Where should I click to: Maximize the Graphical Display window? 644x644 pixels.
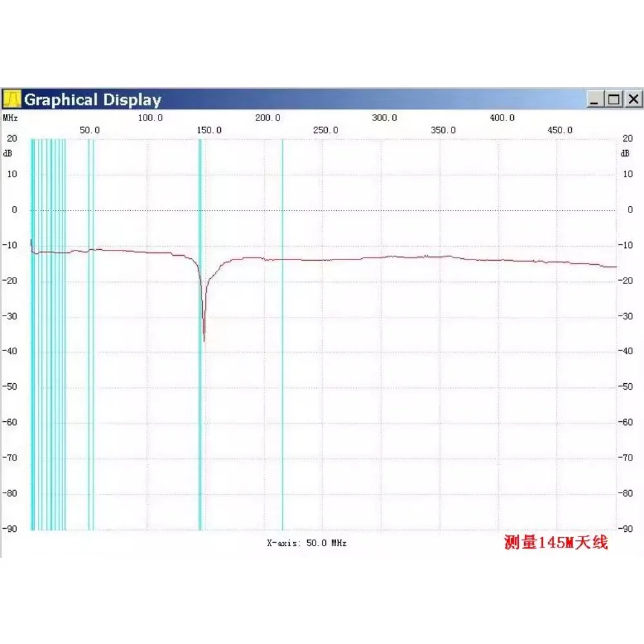[x=614, y=99]
